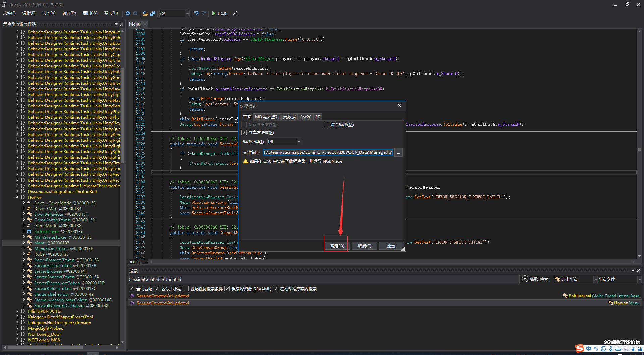Switch to the MD 写入选项 tab

[x=267, y=117]
